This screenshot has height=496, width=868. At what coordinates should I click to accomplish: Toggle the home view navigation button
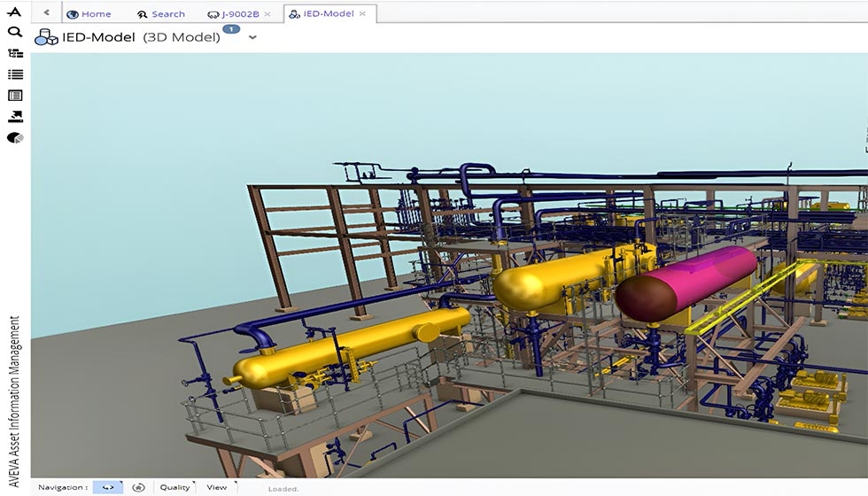138,487
